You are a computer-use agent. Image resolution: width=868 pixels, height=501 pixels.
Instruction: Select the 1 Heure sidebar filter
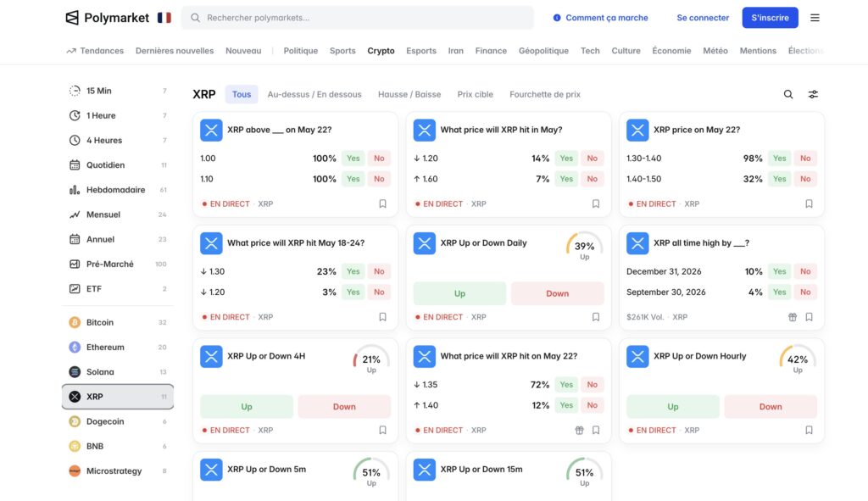pos(117,115)
